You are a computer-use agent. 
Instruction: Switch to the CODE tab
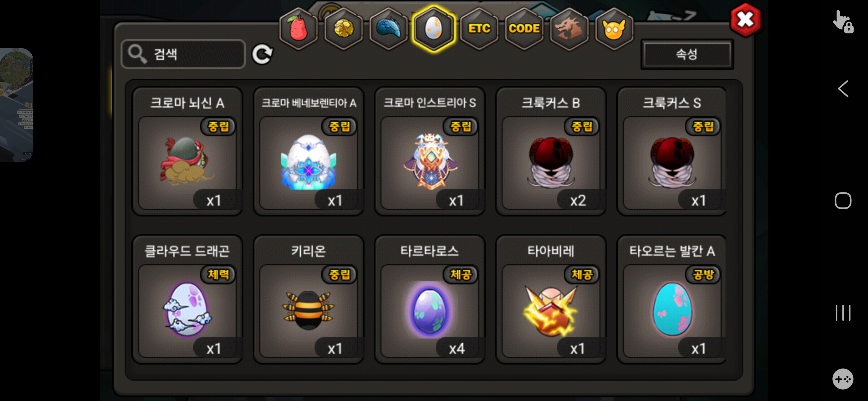524,29
